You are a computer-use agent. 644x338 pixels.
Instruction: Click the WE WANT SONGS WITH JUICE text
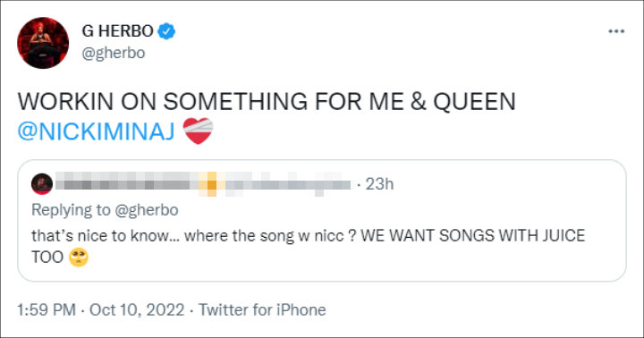click(473, 236)
